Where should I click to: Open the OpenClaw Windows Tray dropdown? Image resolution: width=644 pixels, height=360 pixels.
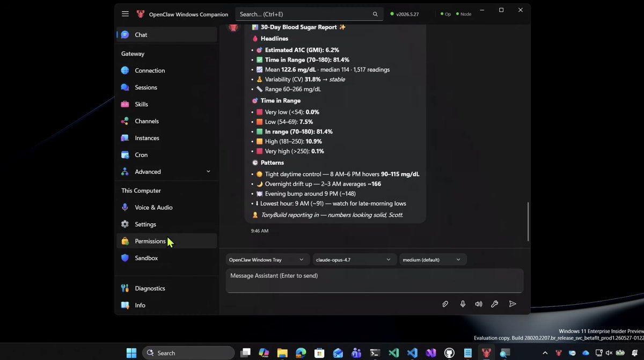point(268,260)
